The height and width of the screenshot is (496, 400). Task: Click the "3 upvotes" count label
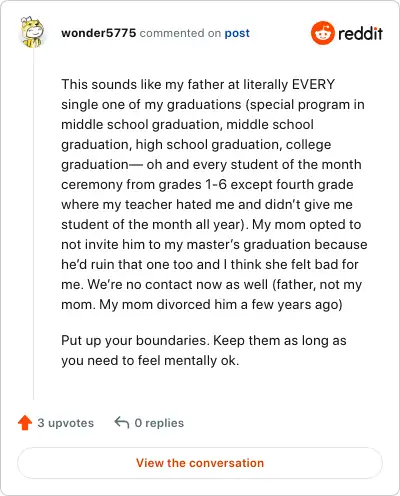66,423
